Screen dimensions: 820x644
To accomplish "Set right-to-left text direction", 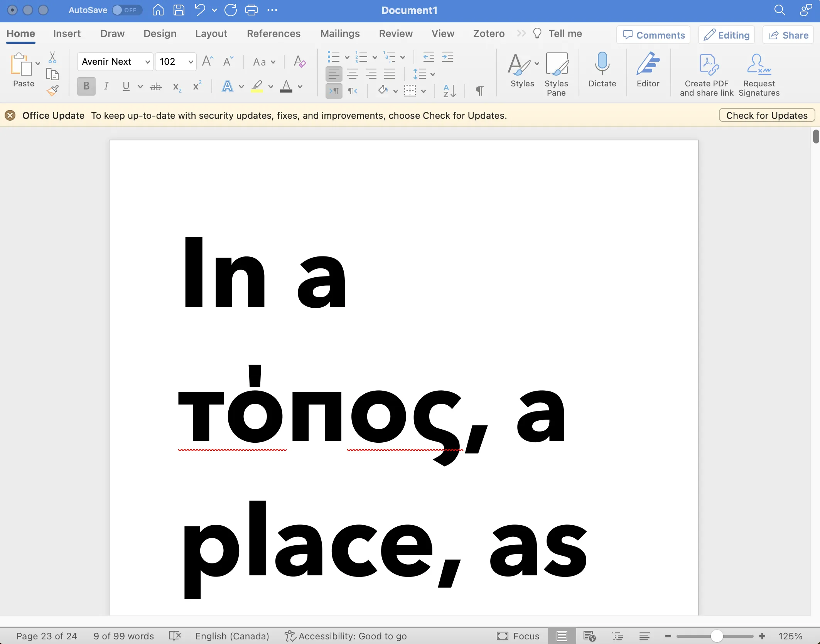I will coord(353,91).
